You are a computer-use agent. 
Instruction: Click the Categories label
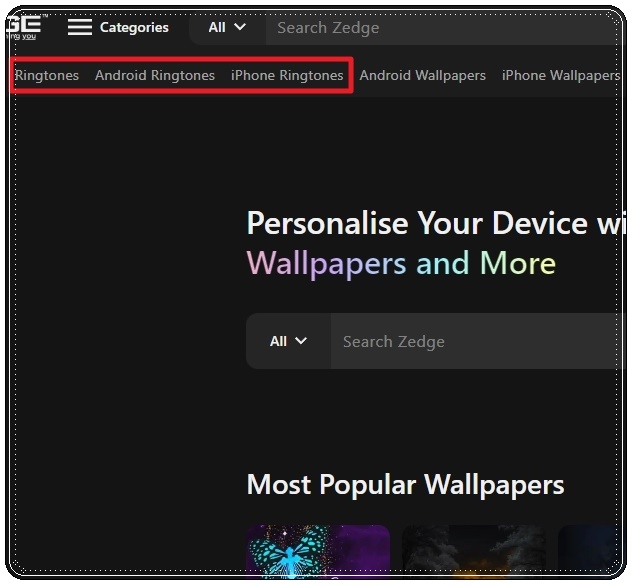click(134, 27)
